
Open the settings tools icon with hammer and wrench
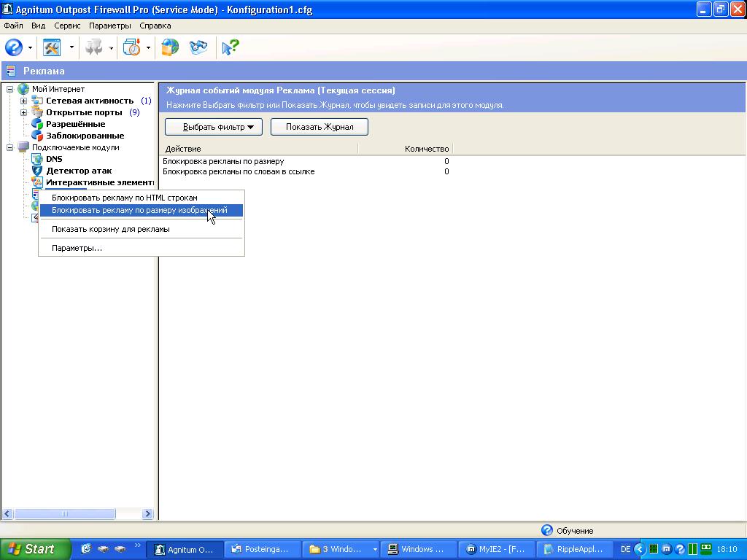point(52,47)
